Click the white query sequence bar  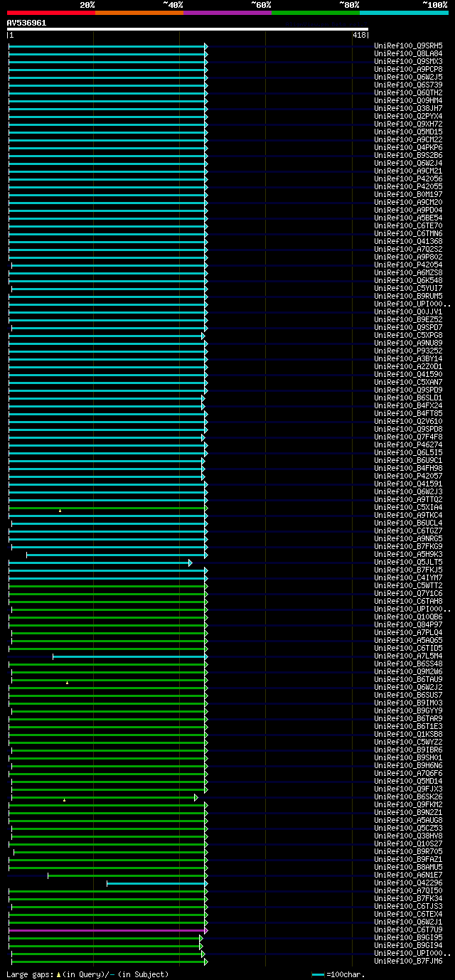coord(188,29)
